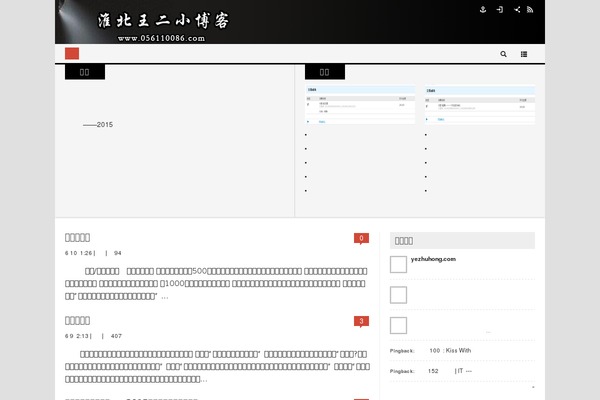Image resolution: width=600 pixels, height=400 pixels.
Task: Click the red home button in navbar
Action: coord(72,53)
